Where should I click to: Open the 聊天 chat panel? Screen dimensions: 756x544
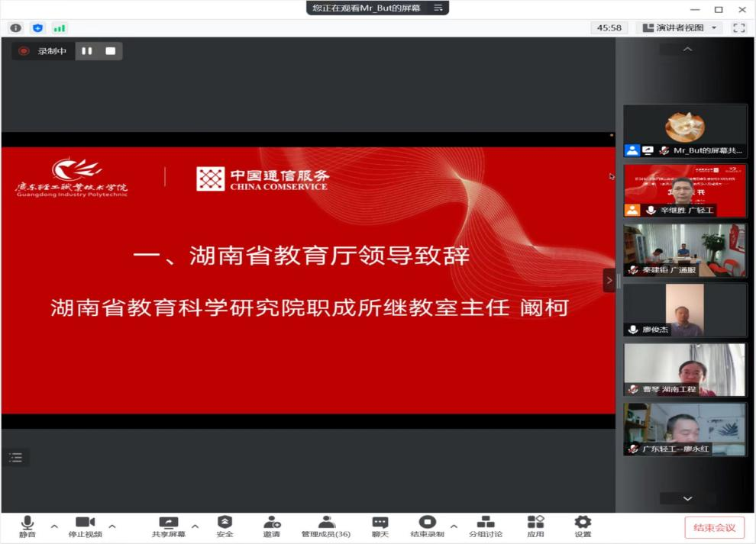(380, 526)
